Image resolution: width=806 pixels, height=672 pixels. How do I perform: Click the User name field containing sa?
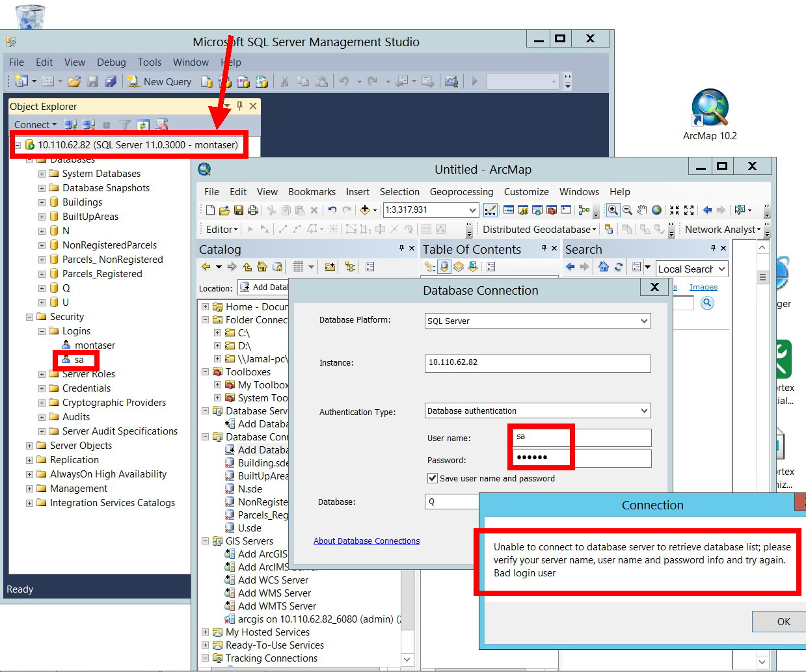(x=582, y=437)
